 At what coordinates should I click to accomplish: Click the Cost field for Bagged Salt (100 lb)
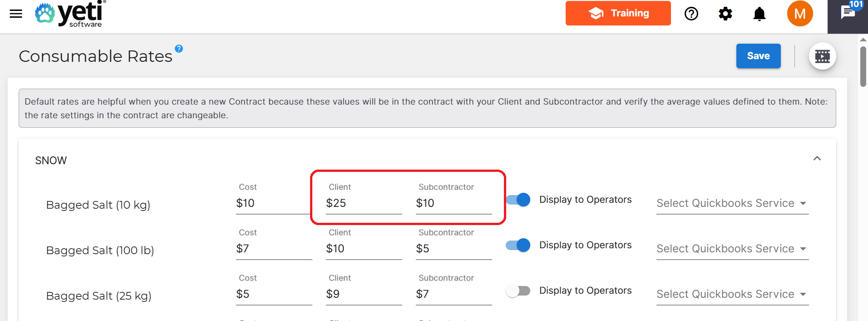point(273,249)
